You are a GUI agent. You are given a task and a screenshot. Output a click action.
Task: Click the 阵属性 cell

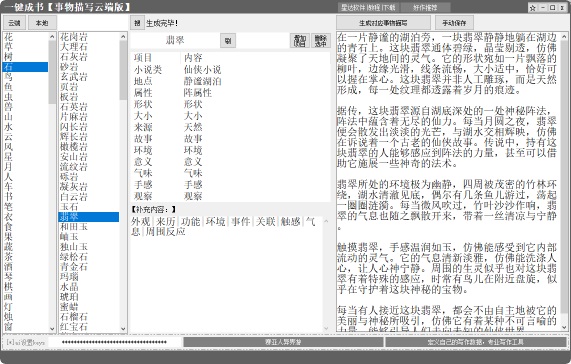[198, 93]
